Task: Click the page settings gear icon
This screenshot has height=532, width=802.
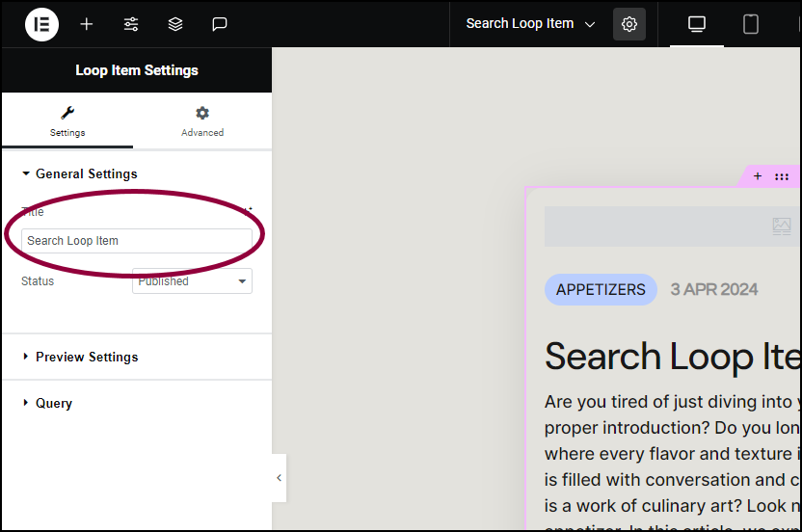Action: [629, 24]
